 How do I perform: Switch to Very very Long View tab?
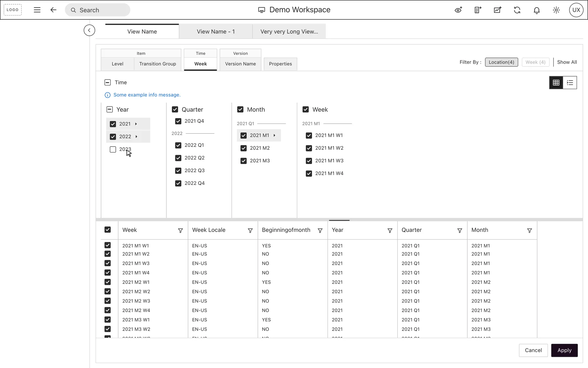click(x=289, y=32)
